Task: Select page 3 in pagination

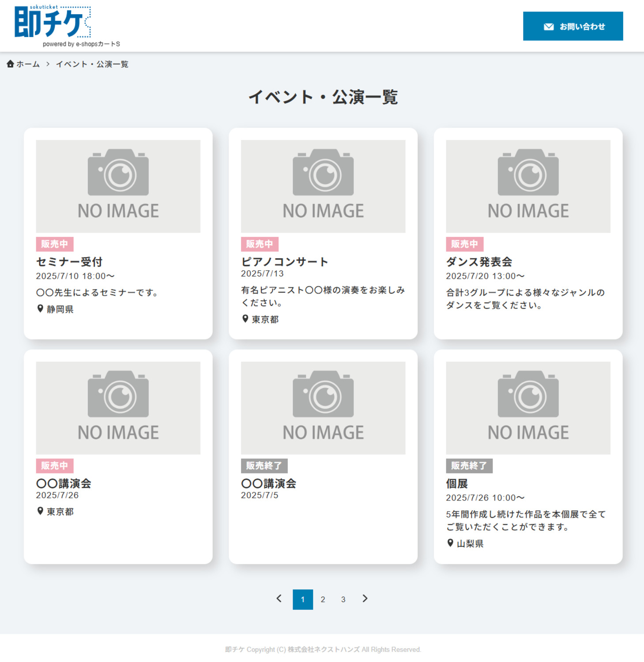Action: click(343, 599)
